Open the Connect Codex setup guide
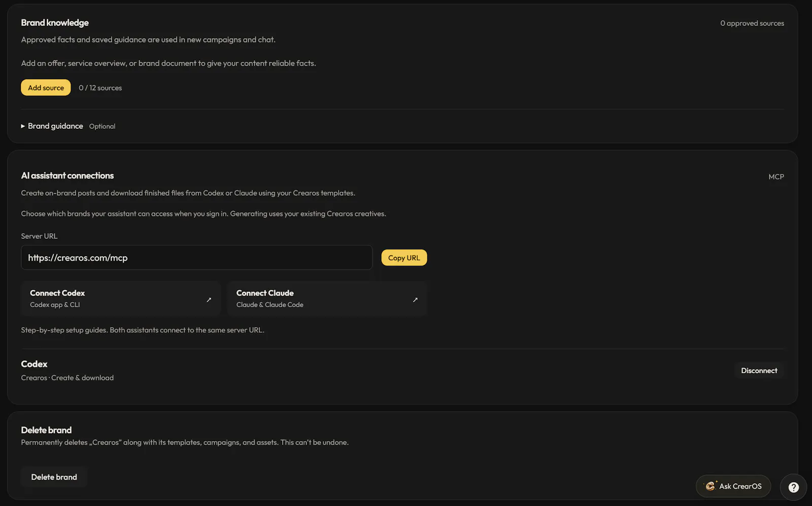This screenshot has width=812, height=506. (x=121, y=299)
